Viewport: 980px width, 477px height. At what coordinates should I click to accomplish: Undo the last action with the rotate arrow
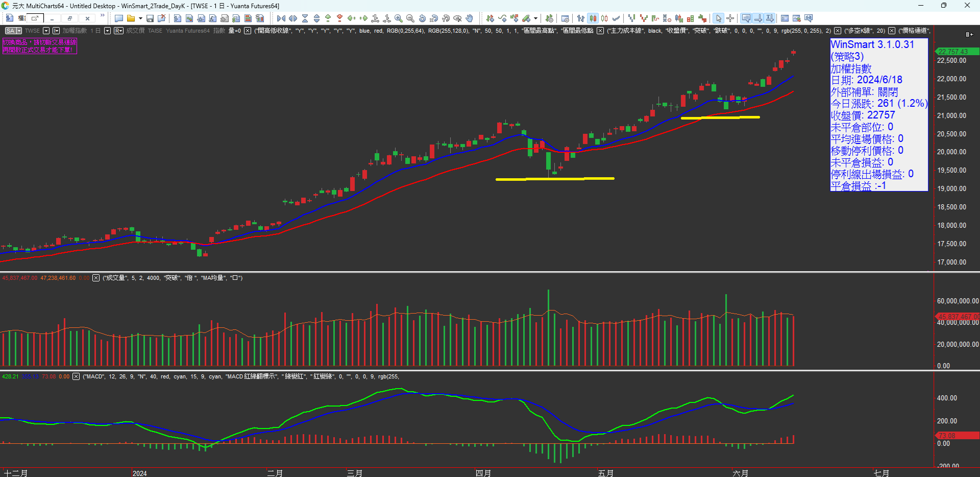pyautogui.click(x=422, y=18)
